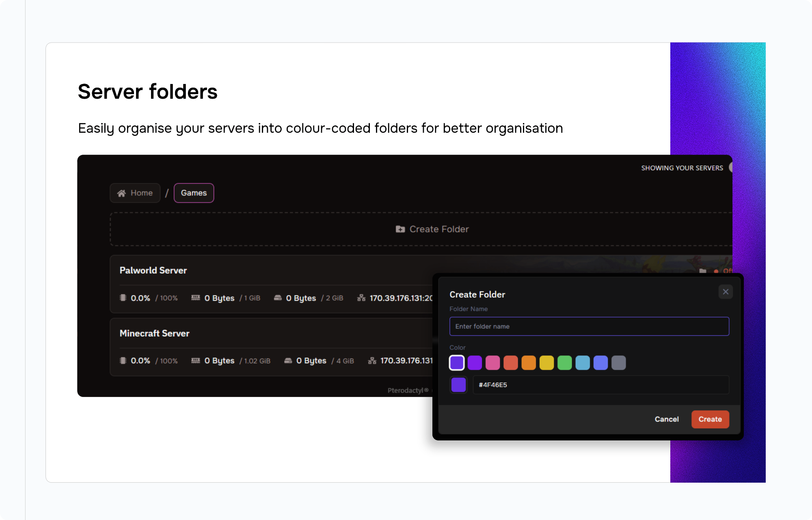Choose the yellow folder color
This screenshot has height=520, width=812.
pyautogui.click(x=546, y=362)
